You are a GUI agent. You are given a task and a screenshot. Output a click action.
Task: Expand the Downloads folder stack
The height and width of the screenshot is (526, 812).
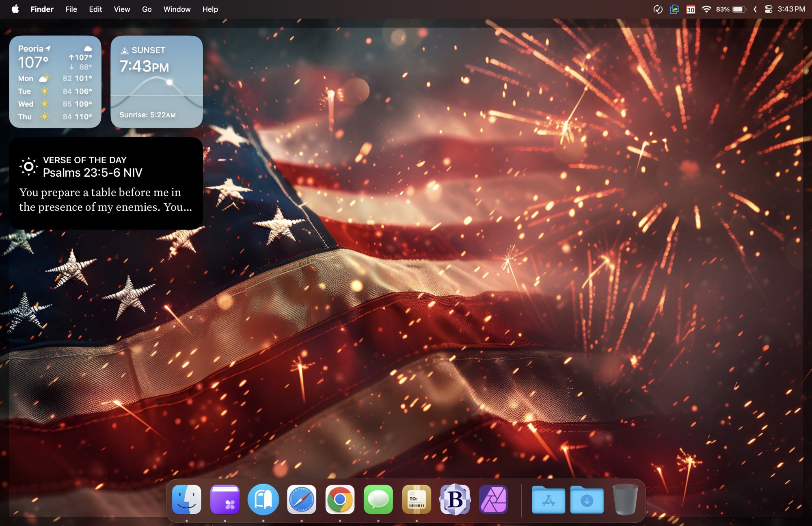coord(587,500)
